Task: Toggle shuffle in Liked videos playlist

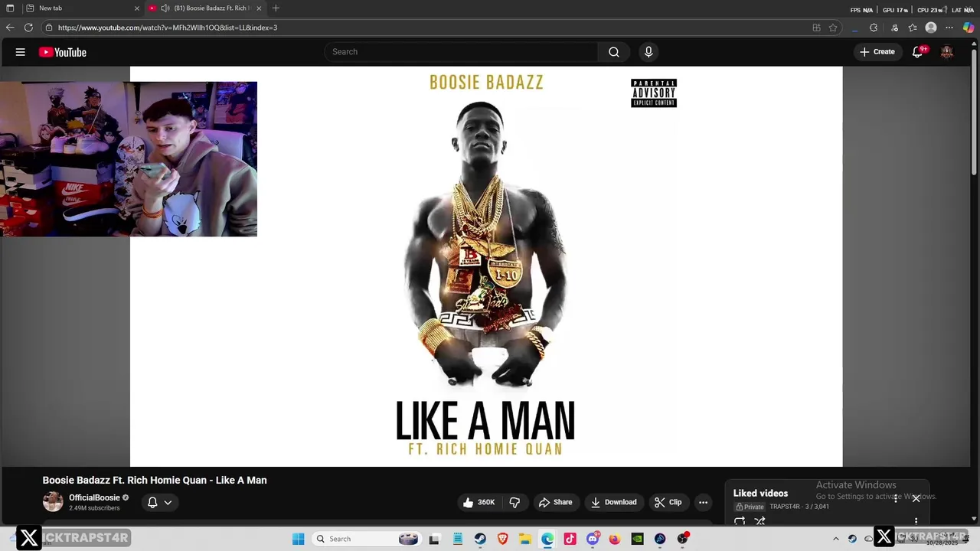Action: 759,521
